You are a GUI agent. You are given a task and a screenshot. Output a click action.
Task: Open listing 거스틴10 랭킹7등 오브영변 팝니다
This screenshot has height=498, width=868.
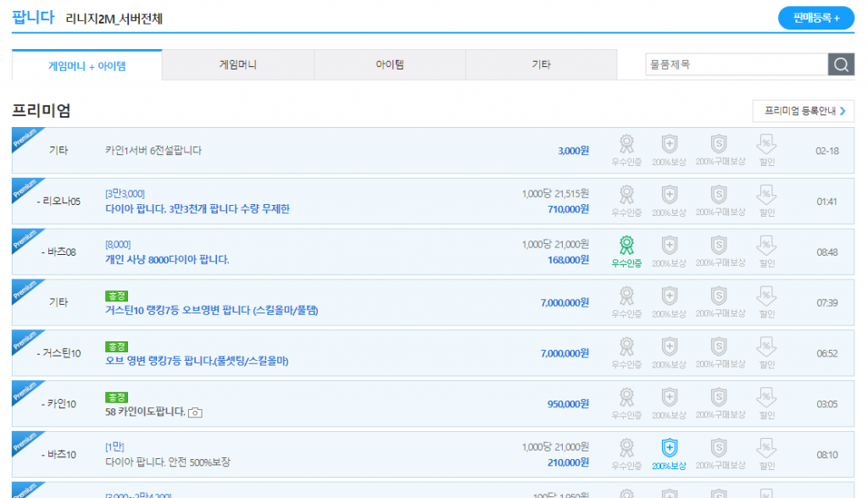[211, 311]
